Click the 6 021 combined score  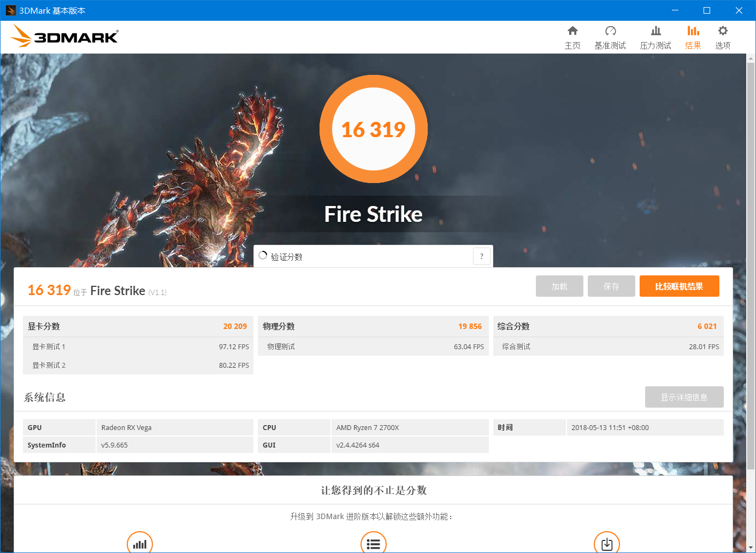pos(707,326)
